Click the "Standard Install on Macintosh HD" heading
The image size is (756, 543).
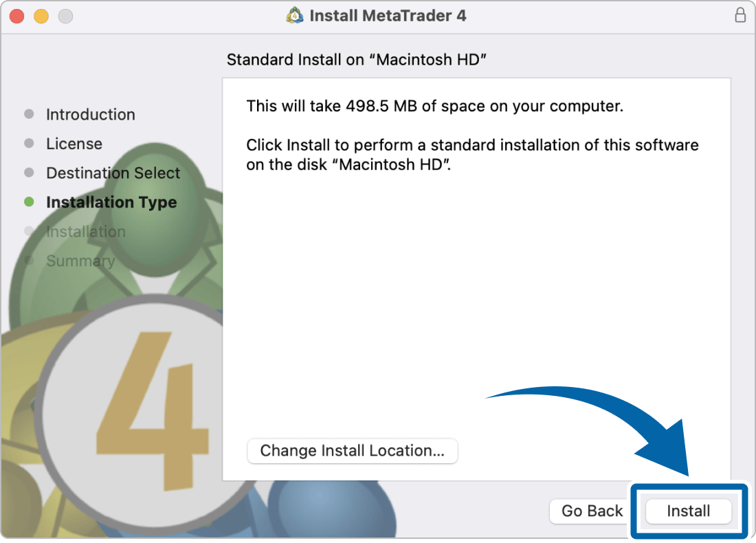pyautogui.click(x=356, y=60)
